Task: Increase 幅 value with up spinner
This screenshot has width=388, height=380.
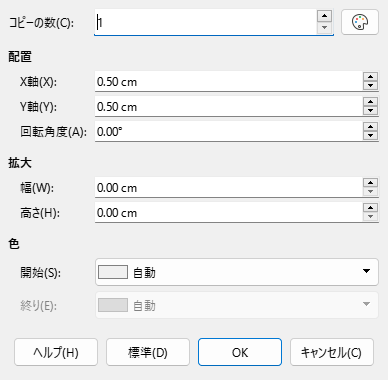Action: [x=370, y=183]
